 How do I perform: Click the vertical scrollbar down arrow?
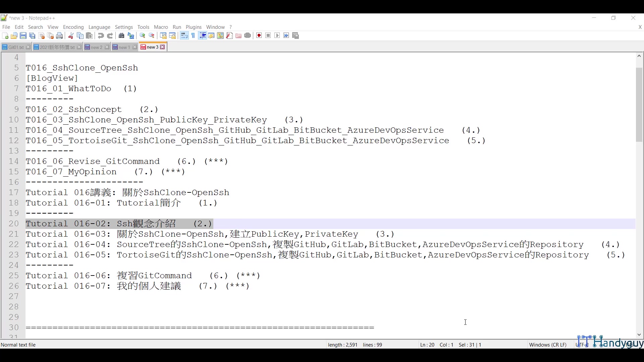point(639,335)
